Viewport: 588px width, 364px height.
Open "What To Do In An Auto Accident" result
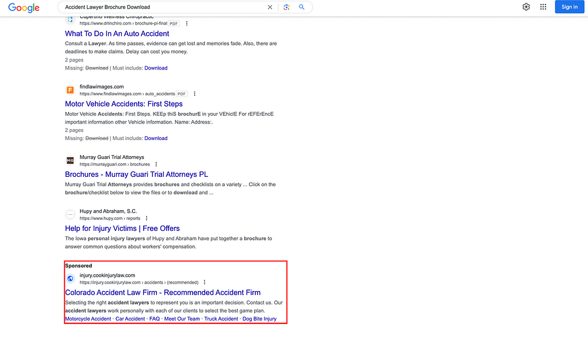click(117, 34)
